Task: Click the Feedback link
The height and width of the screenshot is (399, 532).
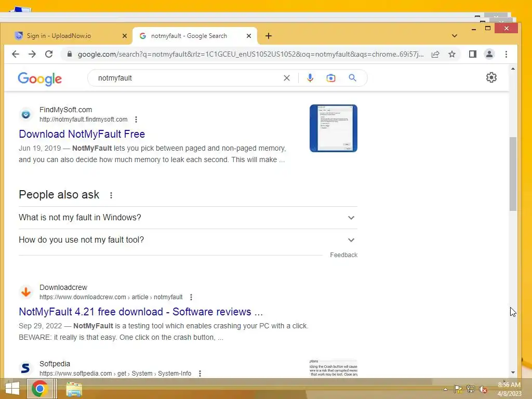Action: (x=344, y=255)
